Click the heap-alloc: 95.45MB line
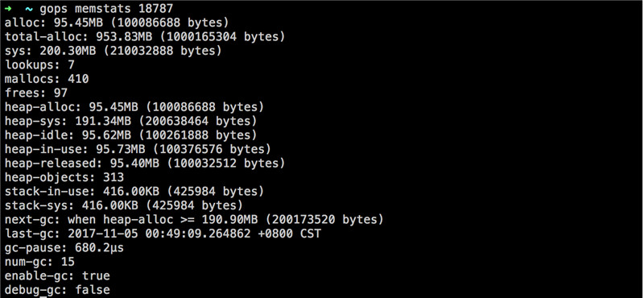 pos(134,107)
